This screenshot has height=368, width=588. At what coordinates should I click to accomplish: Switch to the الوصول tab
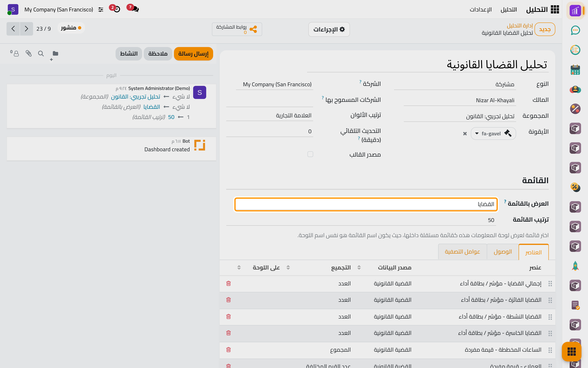(503, 252)
